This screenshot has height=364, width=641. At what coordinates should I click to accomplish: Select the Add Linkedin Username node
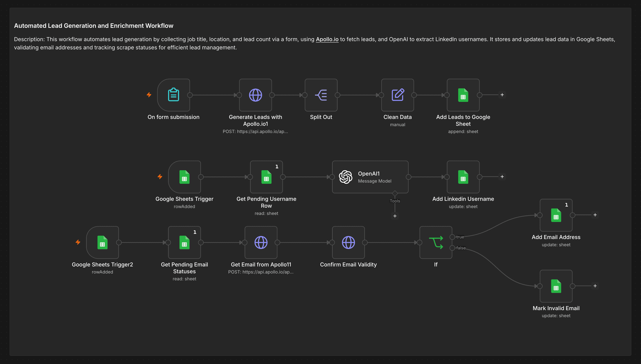[463, 177]
